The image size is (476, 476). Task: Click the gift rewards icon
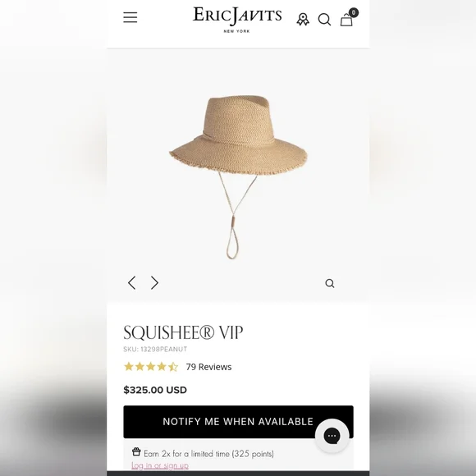tap(136, 451)
